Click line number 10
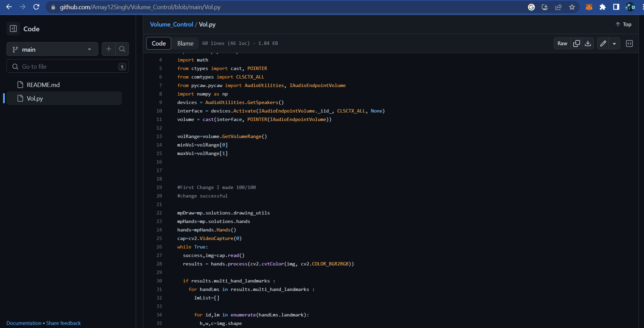The image size is (644, 328). (159, 111)
